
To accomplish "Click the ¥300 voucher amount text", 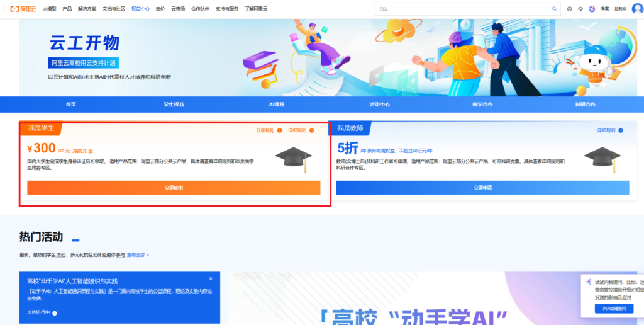I will (41, 148).
